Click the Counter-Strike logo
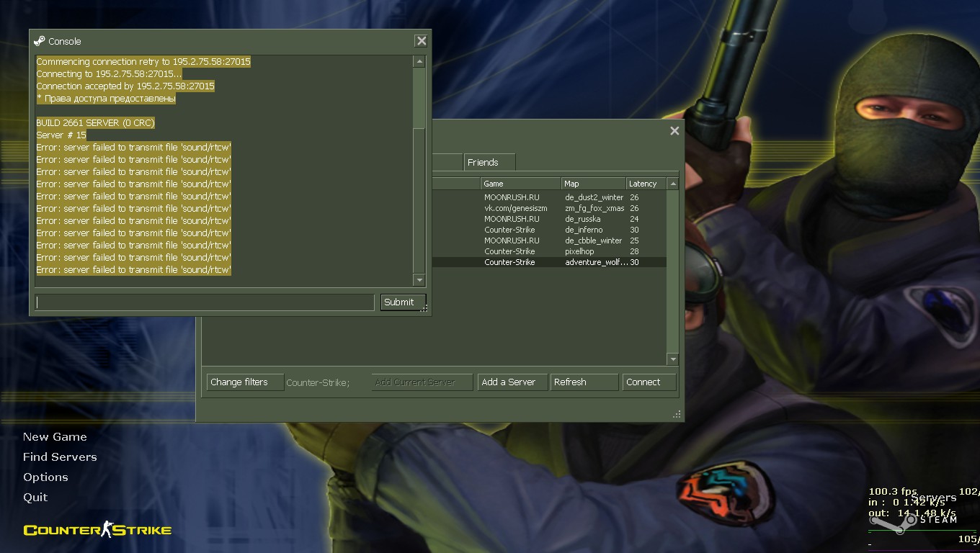The height and width of the screenshot is (553, 980). [97, 531]
